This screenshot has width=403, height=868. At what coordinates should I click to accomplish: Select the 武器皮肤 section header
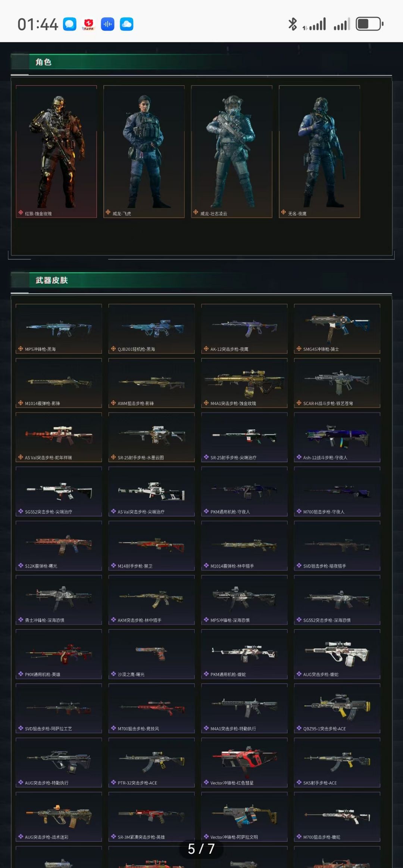point(51,280)
